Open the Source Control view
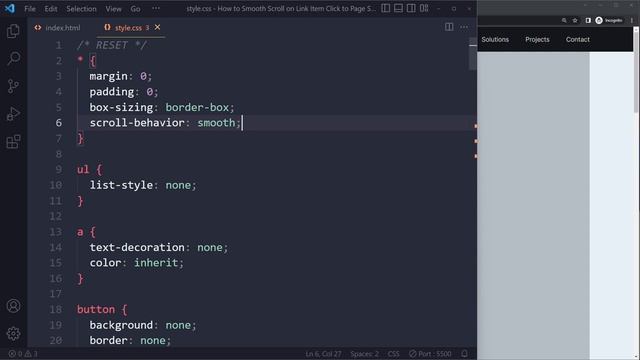 13,86
